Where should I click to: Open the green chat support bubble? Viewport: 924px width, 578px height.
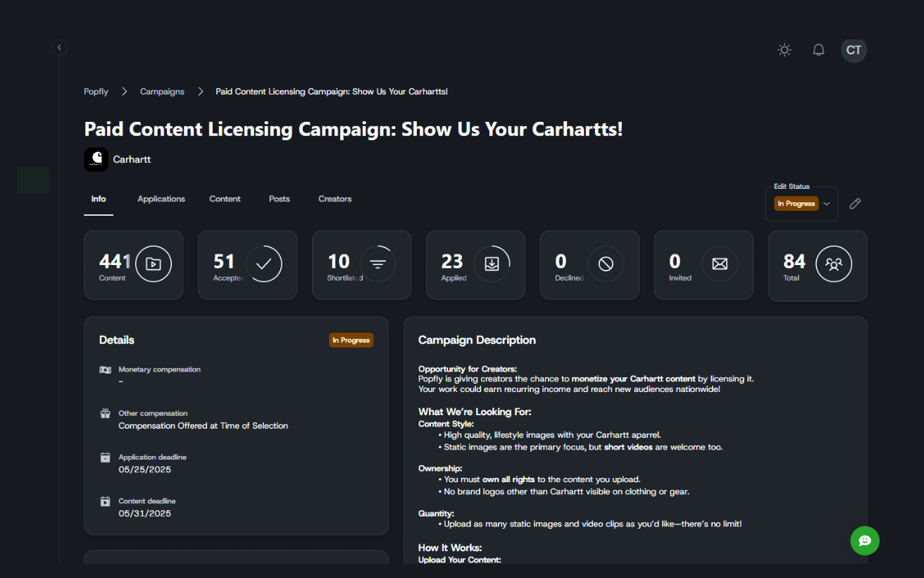click(x=865, y=541)
